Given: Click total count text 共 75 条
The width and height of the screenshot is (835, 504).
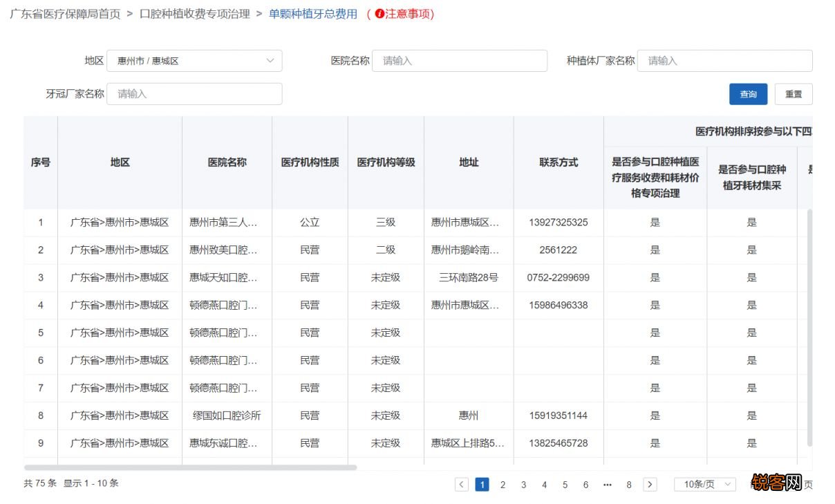Looking at the screenshot, I should click(x=40, y=483).
